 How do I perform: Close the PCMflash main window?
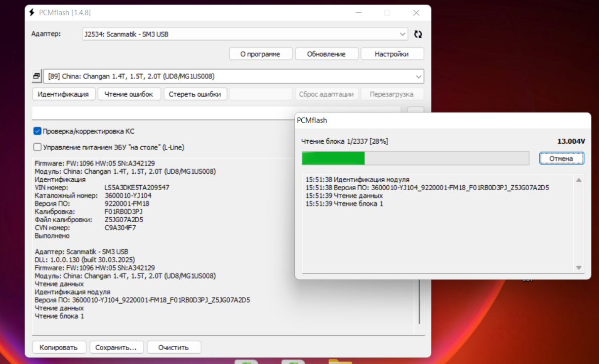[416, 13]
